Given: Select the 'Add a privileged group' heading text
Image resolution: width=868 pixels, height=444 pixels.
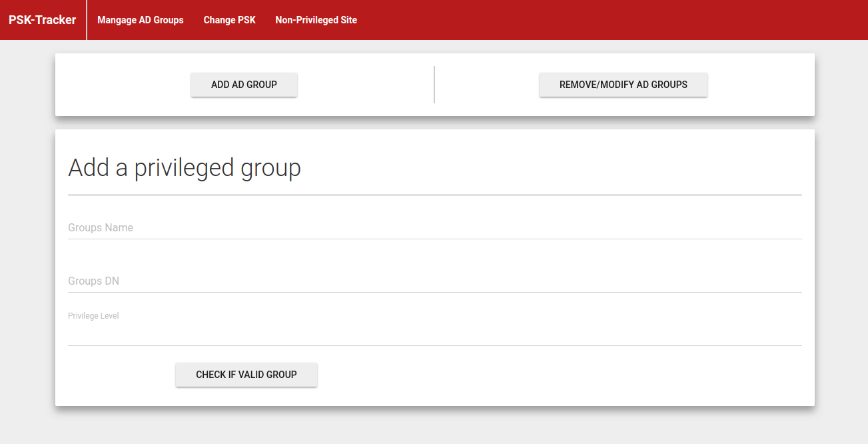Looking at the screenshot, I should (x=185, y=168).
